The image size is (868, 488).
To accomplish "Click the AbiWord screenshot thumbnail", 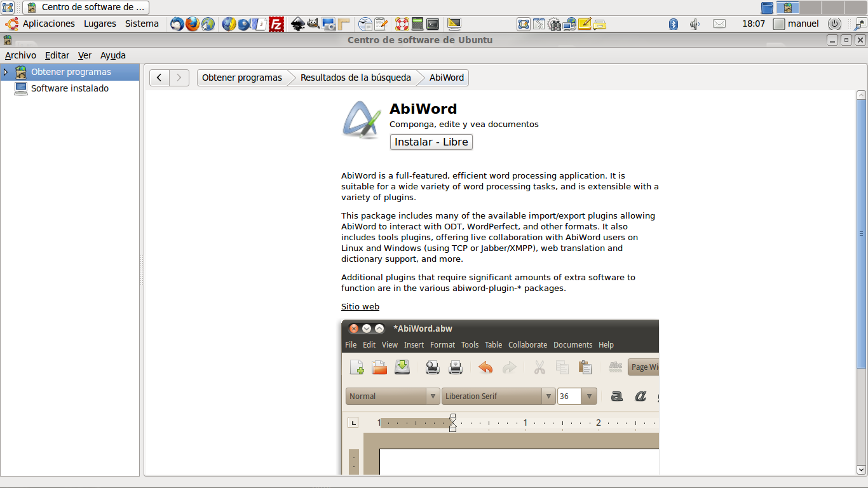I will (x=500, y=397).
